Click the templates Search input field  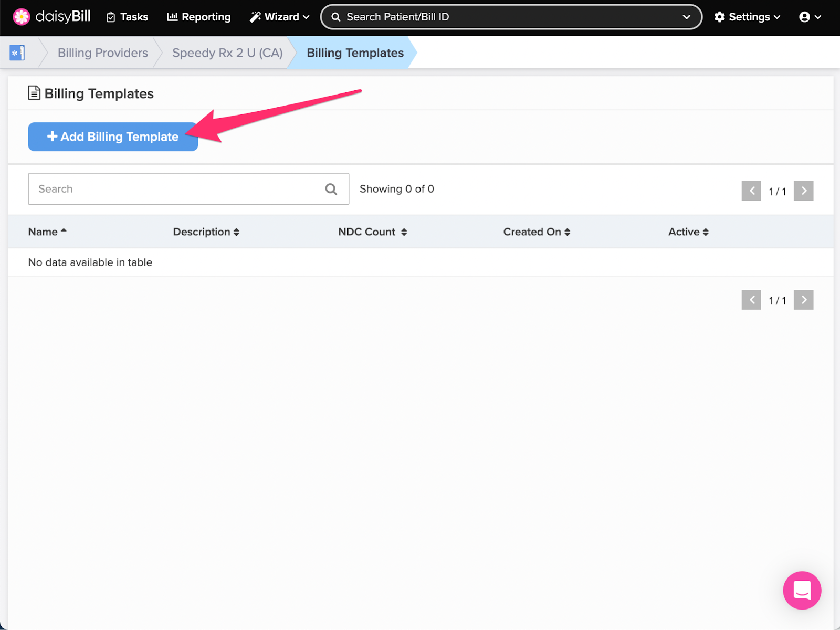188,189
